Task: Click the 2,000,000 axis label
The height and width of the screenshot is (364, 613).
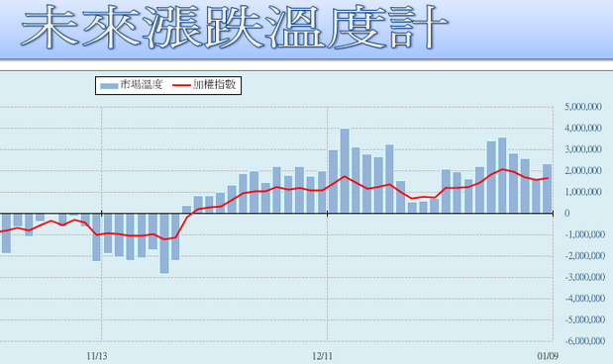Action: tap(582, 171)
